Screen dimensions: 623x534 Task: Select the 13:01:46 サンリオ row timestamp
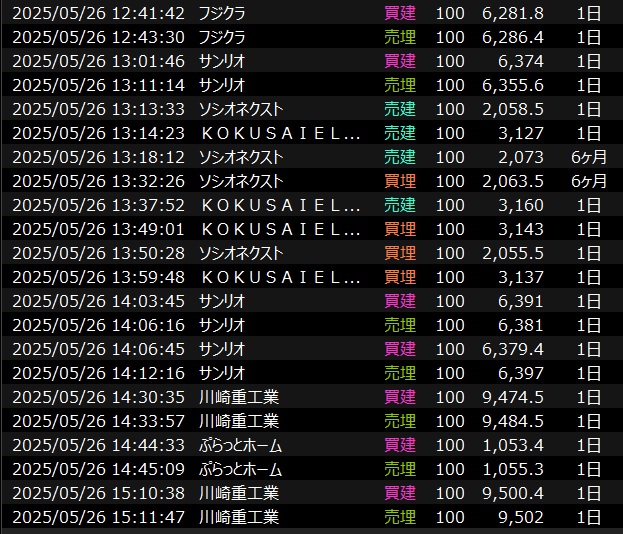(99, 61)
